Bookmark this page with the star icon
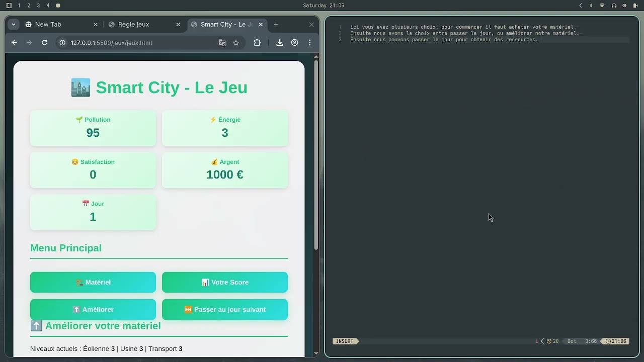This screenshot has width=644, height=362. click(x=236, y=43)
